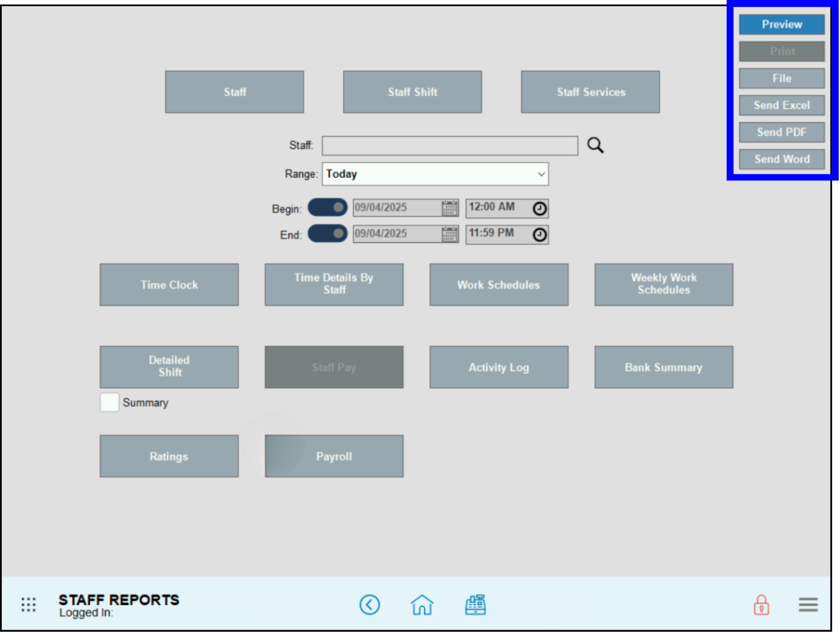Screen dimensions: 840x633
Task: Enable the Summary checkbox
Action: [109, 402]
